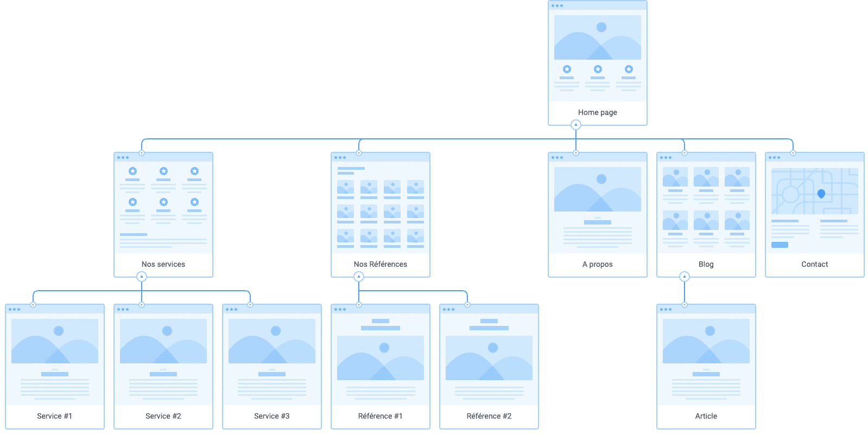
Task: Click the top connector node of Nos Références
Action: [359, 153]
